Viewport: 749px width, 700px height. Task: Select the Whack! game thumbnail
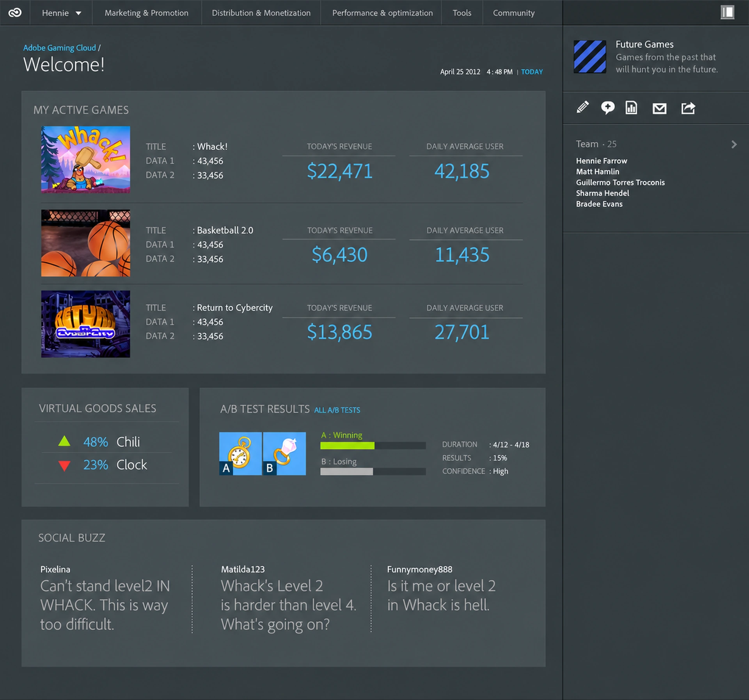click(x=85, y=159)
